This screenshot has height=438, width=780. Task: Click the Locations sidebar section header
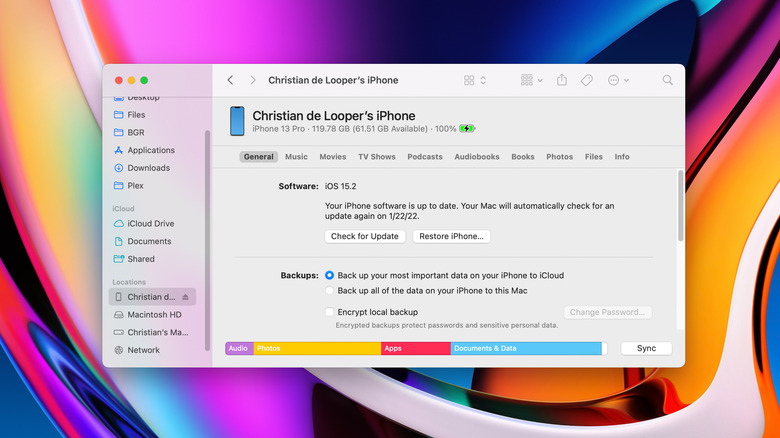pyautogui.click(x=129, y=282)
